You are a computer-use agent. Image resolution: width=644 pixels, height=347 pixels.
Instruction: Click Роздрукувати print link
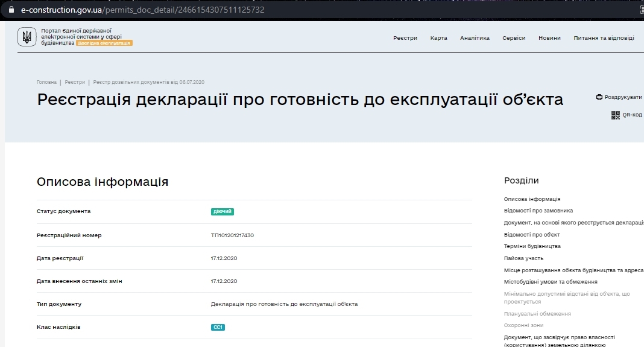point(623,97)
